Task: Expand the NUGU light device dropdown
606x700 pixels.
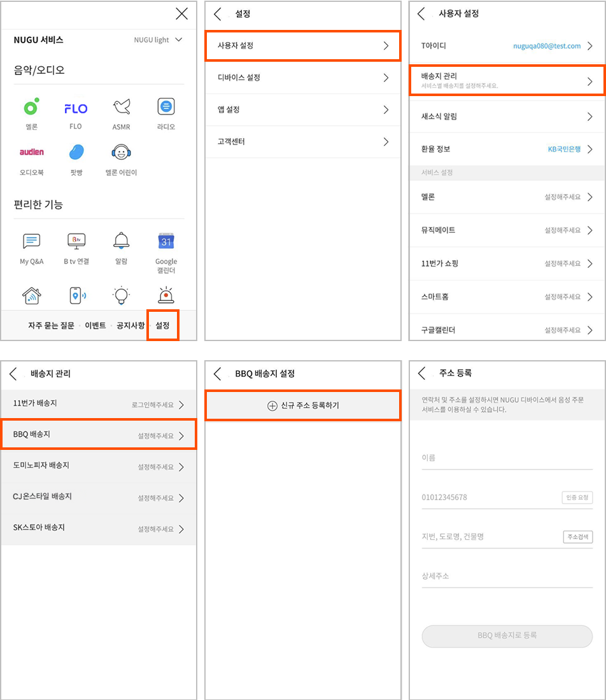Action: [x=158, y=39]
